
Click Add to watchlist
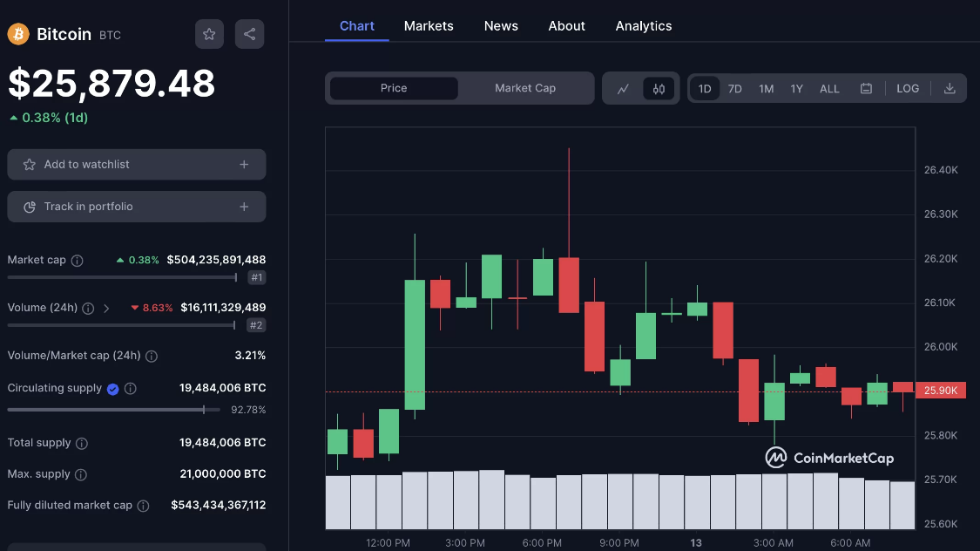click(136, 164)
